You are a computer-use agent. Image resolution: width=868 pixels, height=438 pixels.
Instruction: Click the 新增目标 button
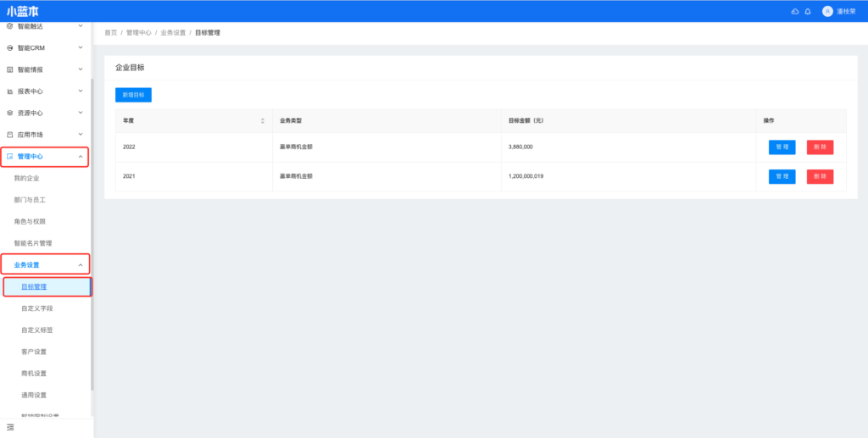[133, 95]
